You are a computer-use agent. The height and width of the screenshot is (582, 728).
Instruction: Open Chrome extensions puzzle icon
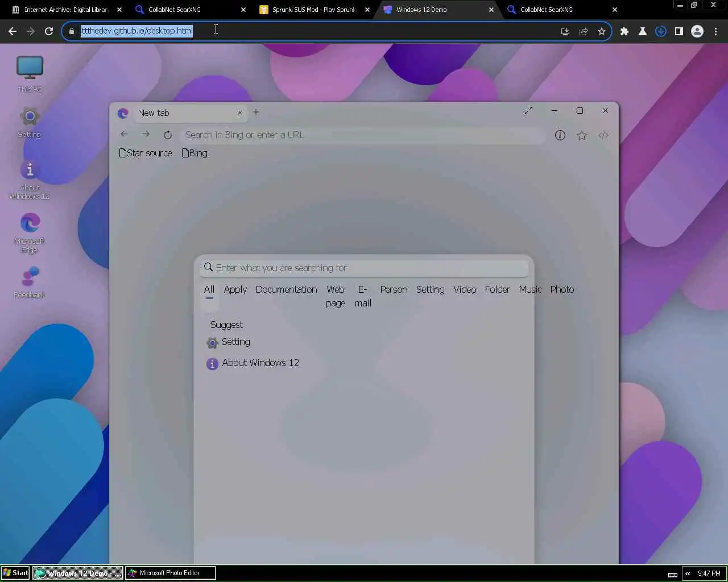pos(624,31)
